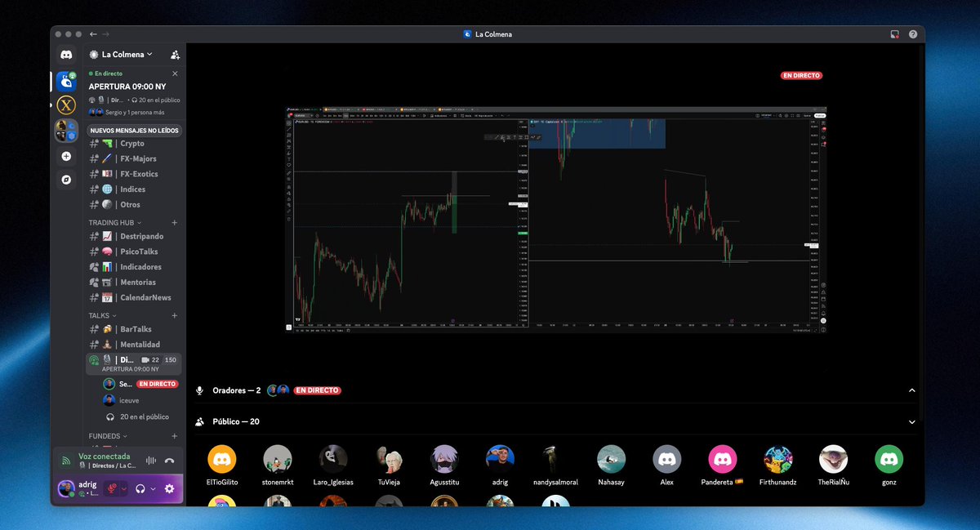Open Nahasay audience avatar
The image size is (980, 530).
[x=612, y=459]
